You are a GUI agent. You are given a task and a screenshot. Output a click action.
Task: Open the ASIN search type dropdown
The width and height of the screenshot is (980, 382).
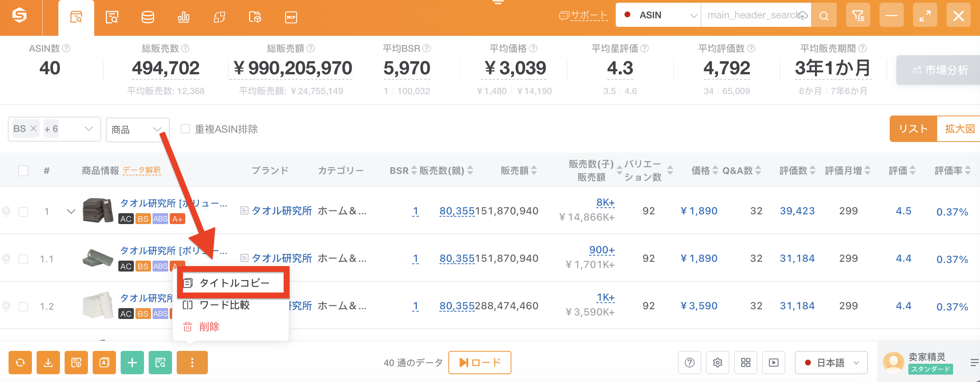tap(658, 15)
